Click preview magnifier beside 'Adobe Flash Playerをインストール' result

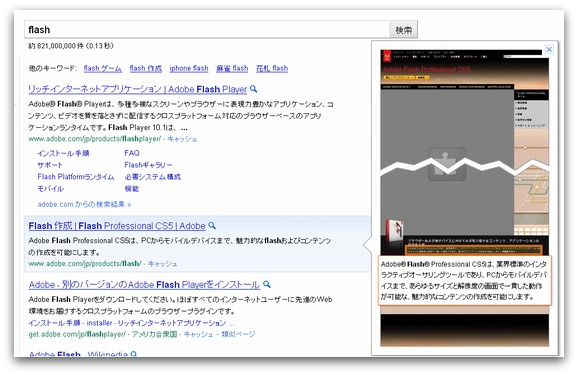(267, 284)
